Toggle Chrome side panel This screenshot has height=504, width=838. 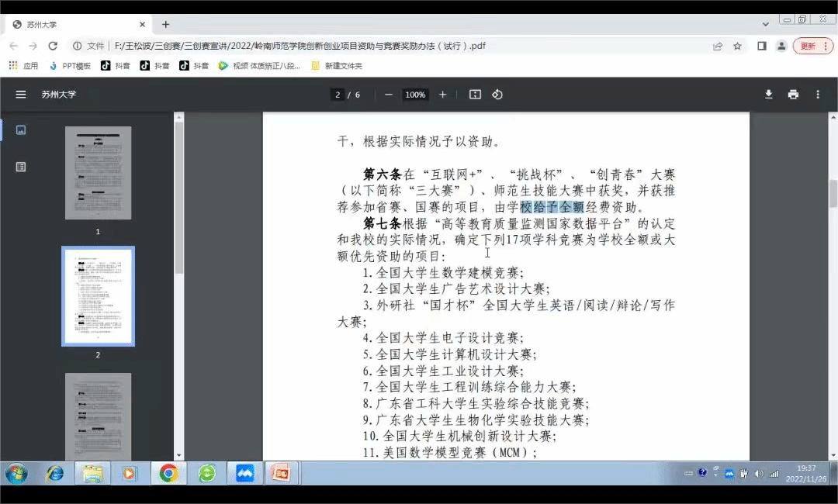(x=761, y=46)
